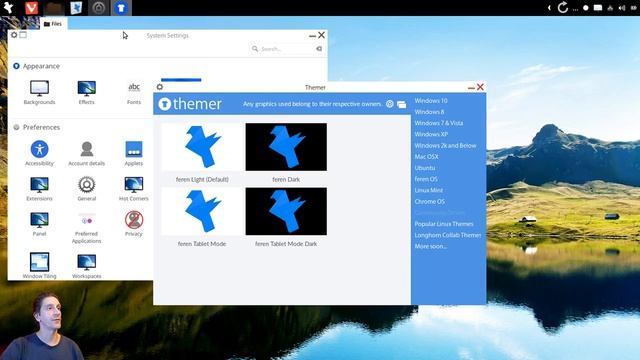Choose Windows 2k and Below category
This screenshot has height=360, width=640.
coord(445,145)
